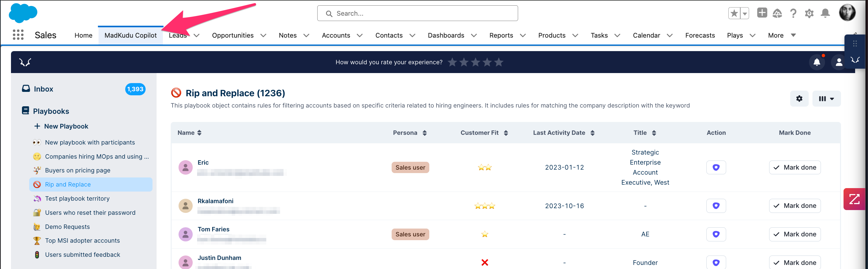Screen dimensions: 868x269
Task: Expand the Products tab chevron
Action: [575, 35]
